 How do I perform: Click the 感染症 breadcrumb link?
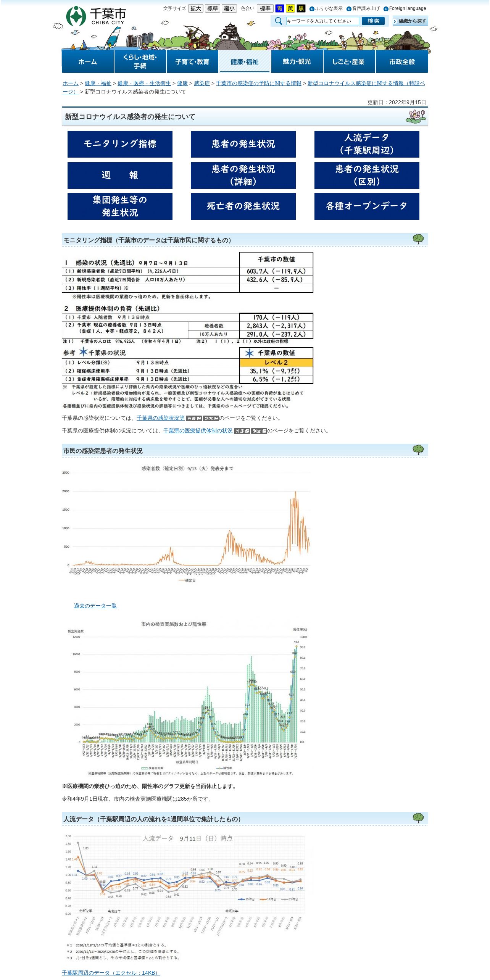pos(202,83)
